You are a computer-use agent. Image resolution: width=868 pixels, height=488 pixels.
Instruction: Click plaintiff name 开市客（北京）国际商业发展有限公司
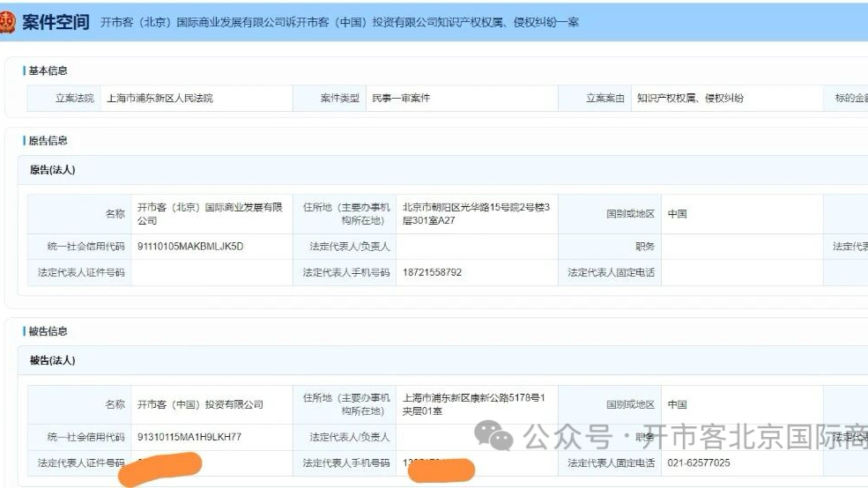coord(210,214)
